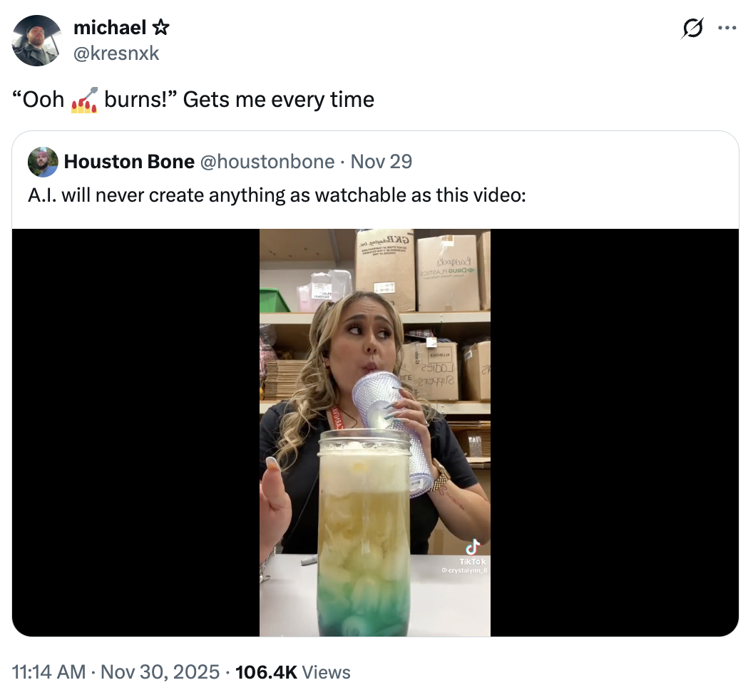
Task: Click the @houstonbone handle
Action: coord(268,162)
